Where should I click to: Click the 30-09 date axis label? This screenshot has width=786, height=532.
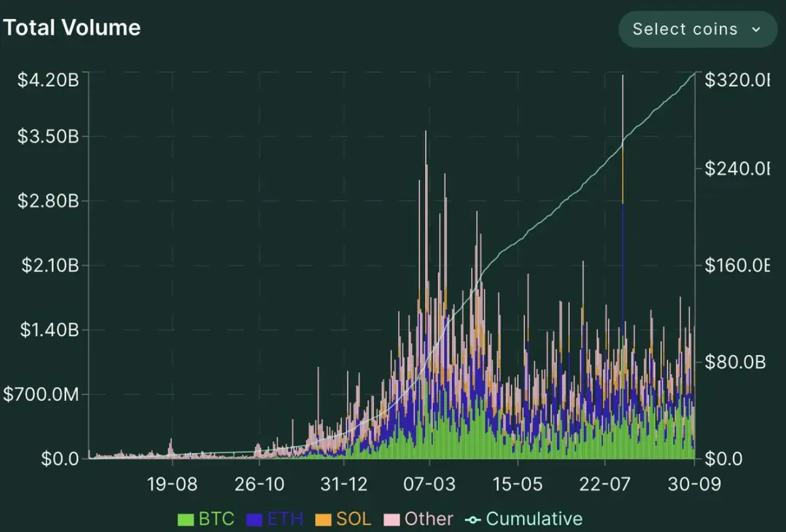(x=696, y=484)
